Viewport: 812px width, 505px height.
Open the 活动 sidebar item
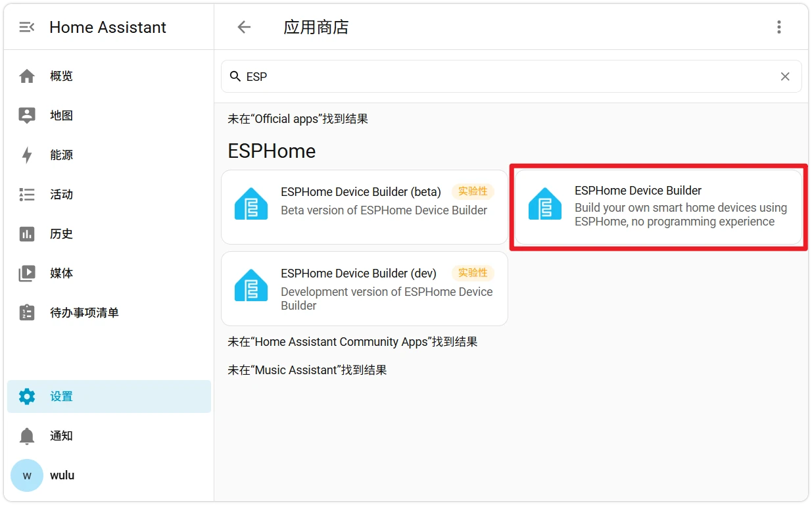pyautogui.click(x=109, y=195)
